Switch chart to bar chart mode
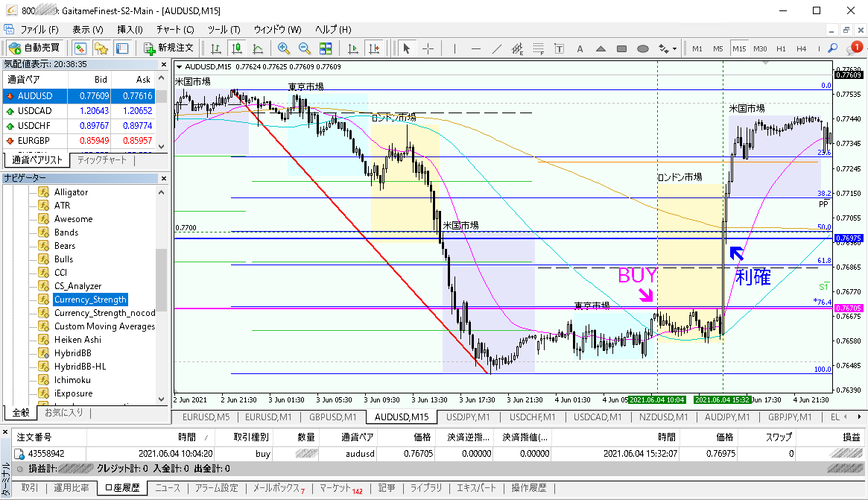Image resolution: width=868 pixels, height=500 pixels. [216, 48]
